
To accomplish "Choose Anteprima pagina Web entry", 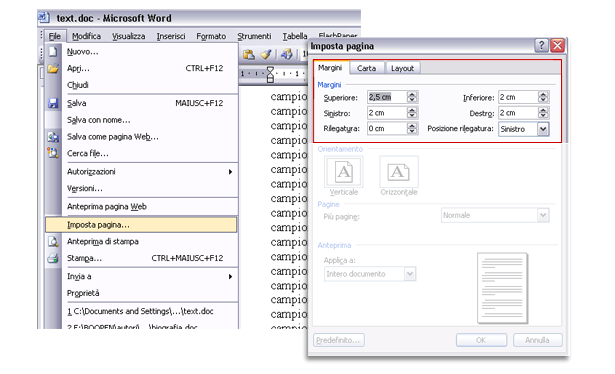I will [x=141, y=207].
